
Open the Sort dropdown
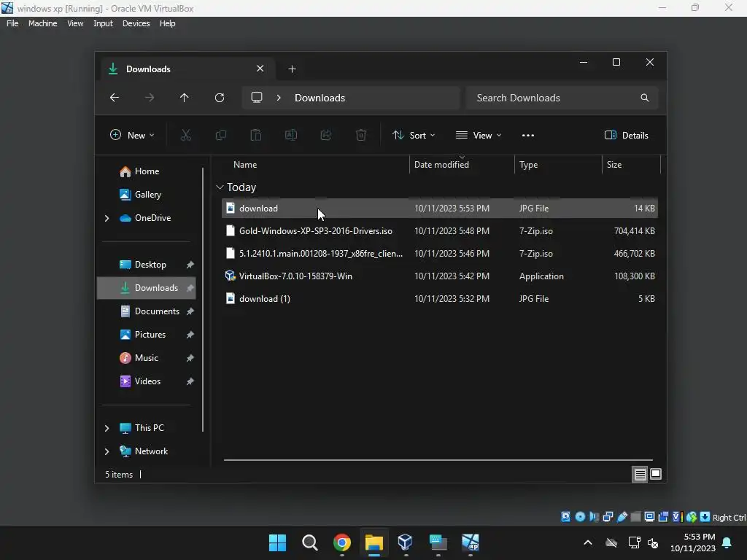click(414, 135)
